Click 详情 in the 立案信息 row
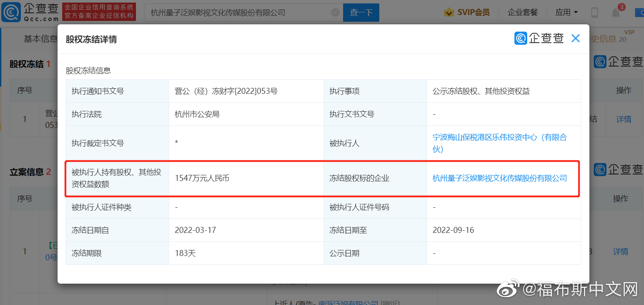 pyautogui.click(x=621, y=251)
